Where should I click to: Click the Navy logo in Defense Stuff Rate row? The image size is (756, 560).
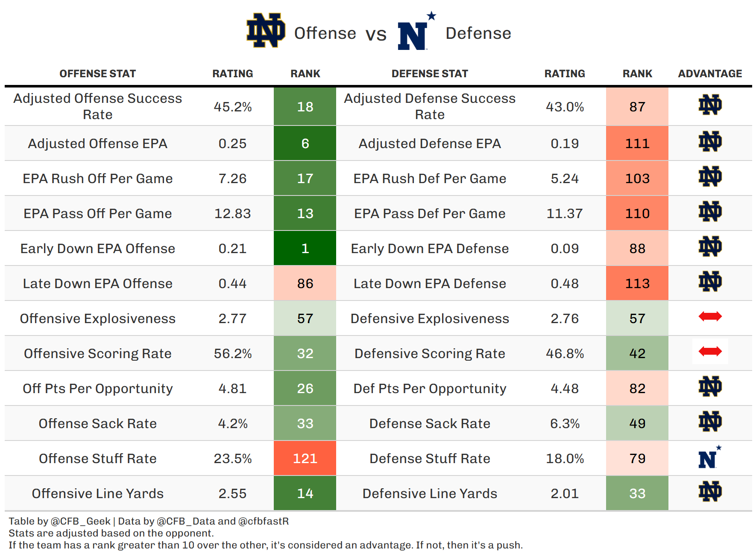[709, 458]
